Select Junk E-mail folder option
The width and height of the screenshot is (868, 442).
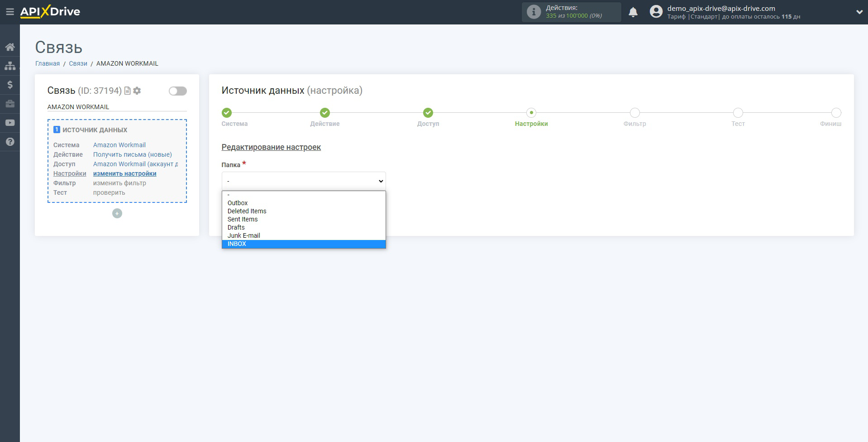point(304,235)
